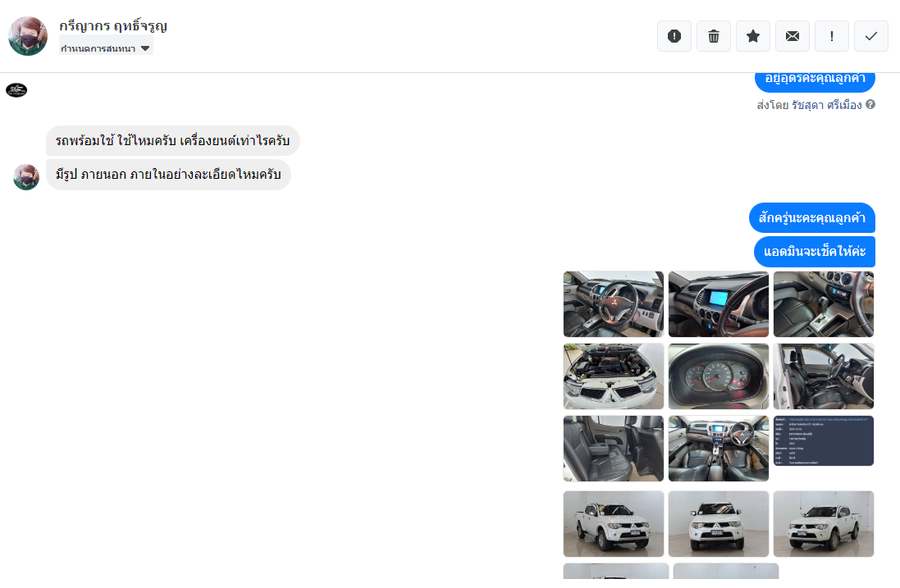Open the wide front cabin interior photo
The width and height of the screenshot is (900, 588).
tap(718, 449)
